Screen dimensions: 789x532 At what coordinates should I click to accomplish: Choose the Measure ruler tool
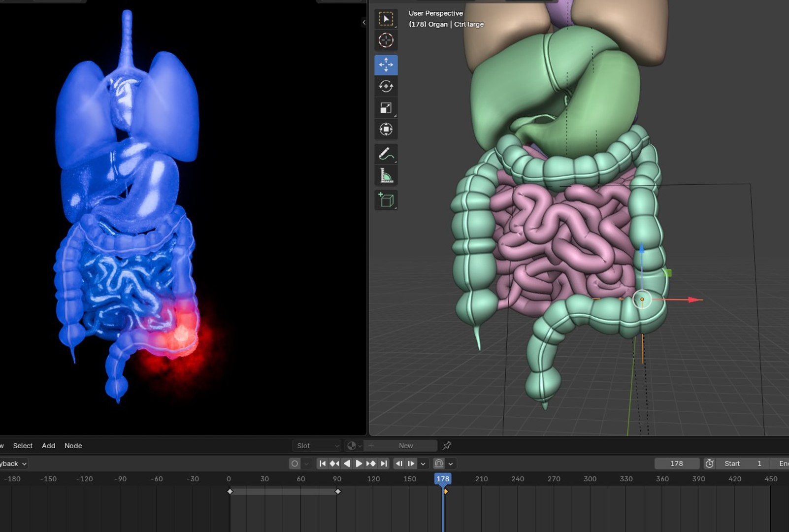point(386,175)
